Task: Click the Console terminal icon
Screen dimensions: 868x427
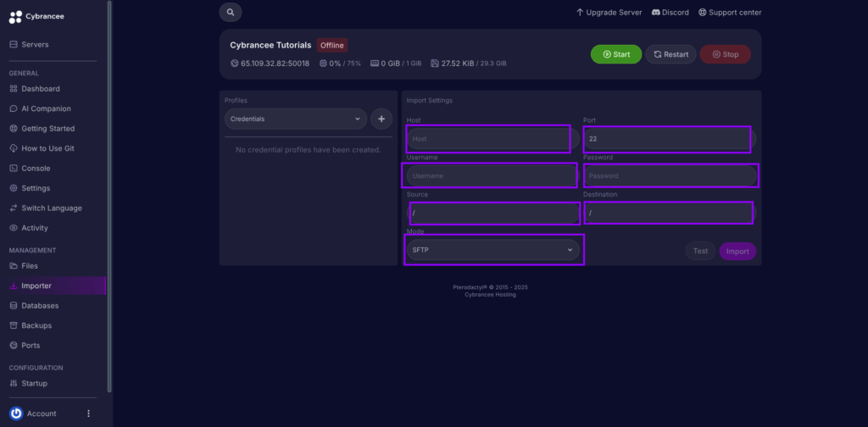Action: point(14,168)
